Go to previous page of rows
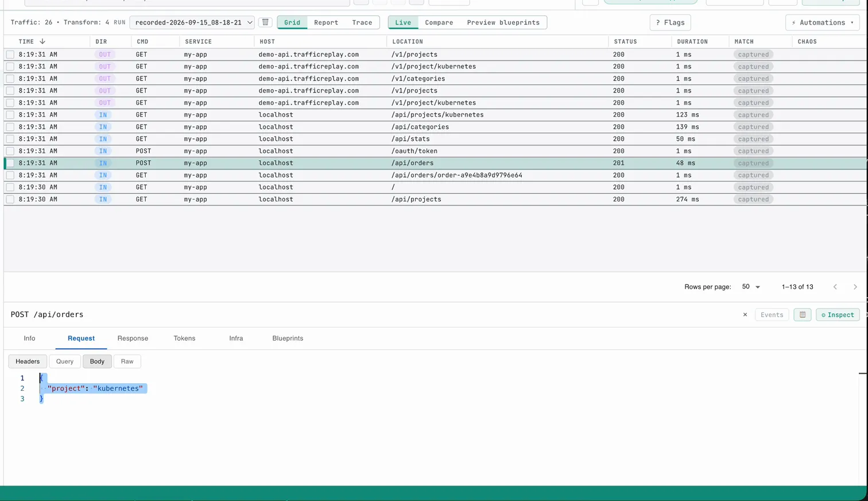The height and width of the screenshot is (501, 868). [835, 287]
